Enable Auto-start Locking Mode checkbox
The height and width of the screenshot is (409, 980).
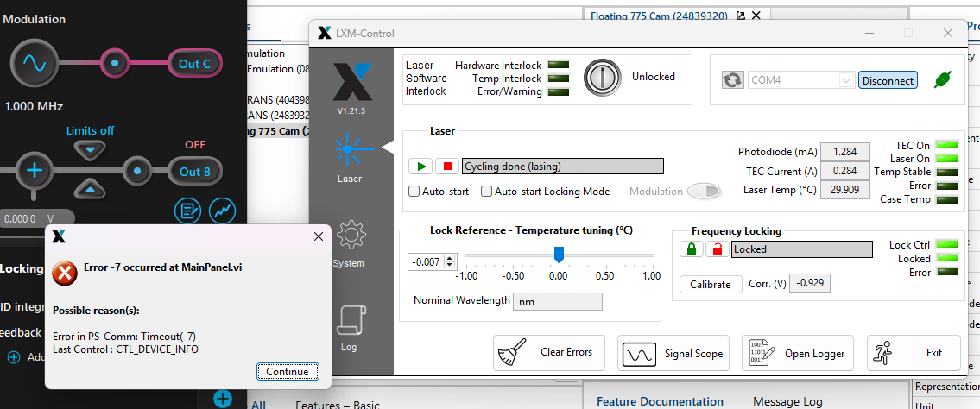[x=486, y=192]
